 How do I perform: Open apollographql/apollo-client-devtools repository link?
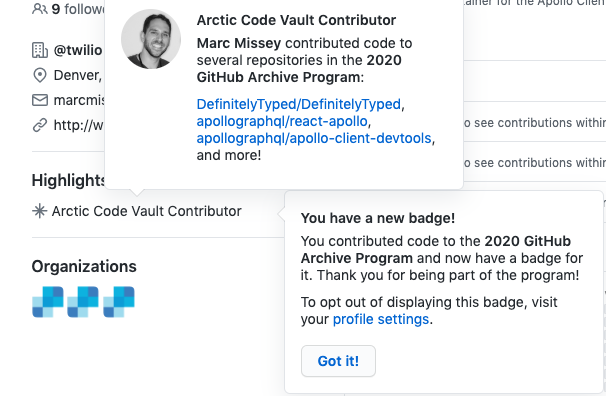314,138
